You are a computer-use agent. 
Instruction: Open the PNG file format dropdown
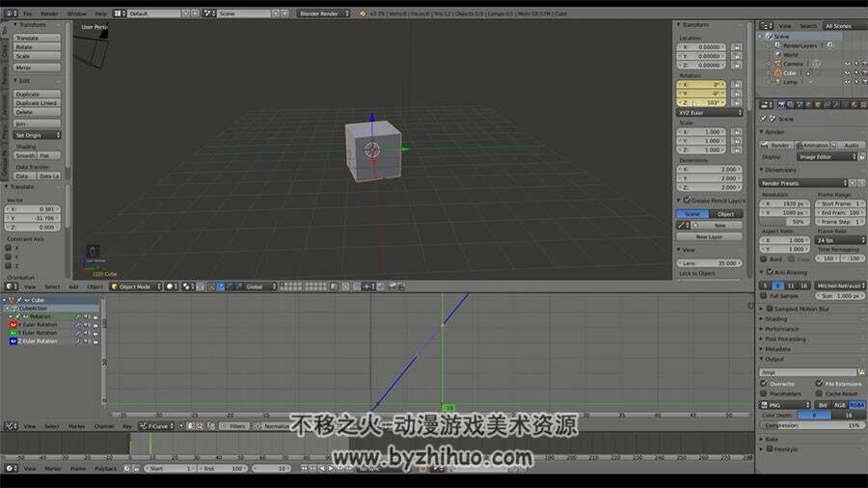coord(785,405)
